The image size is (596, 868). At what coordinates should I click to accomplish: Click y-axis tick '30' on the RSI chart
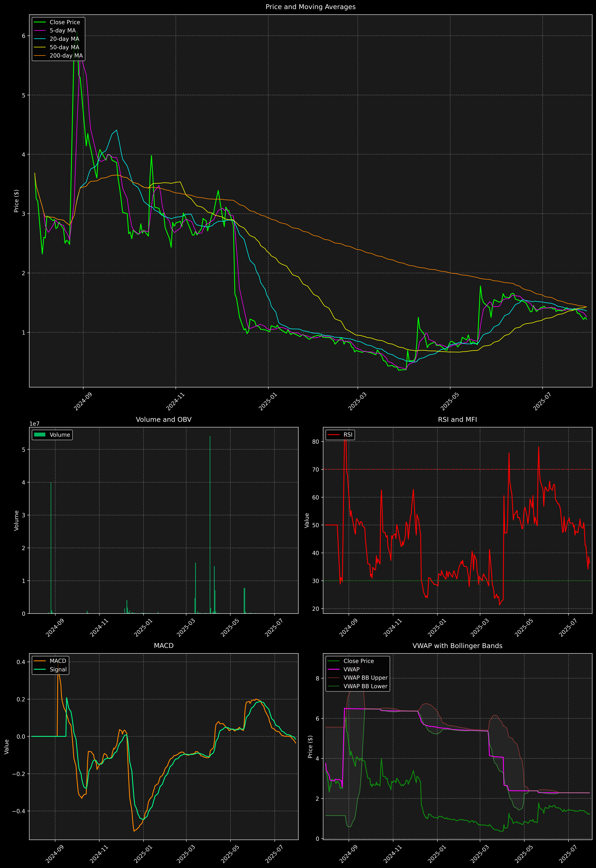(x=316, y=581)
